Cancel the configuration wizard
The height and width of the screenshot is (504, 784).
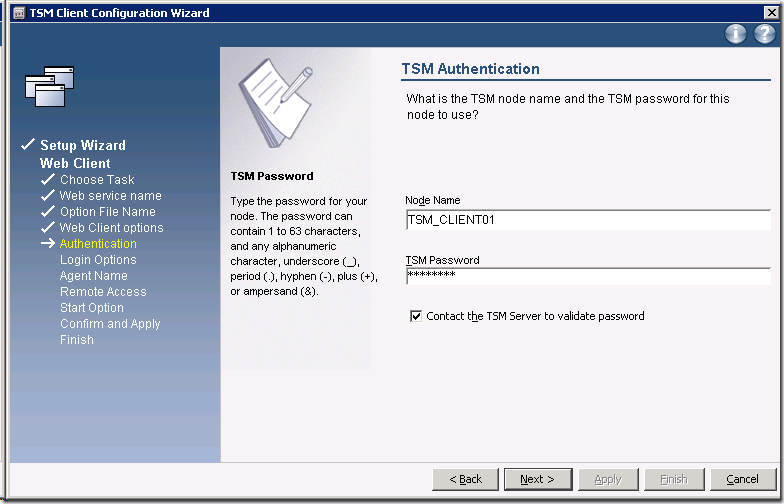742,479
